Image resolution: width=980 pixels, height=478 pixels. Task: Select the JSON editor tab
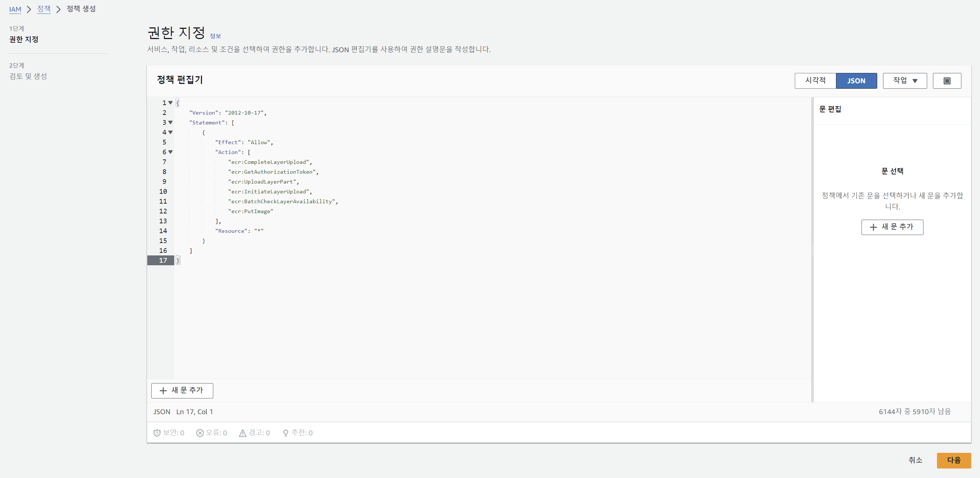pos(856,81)
